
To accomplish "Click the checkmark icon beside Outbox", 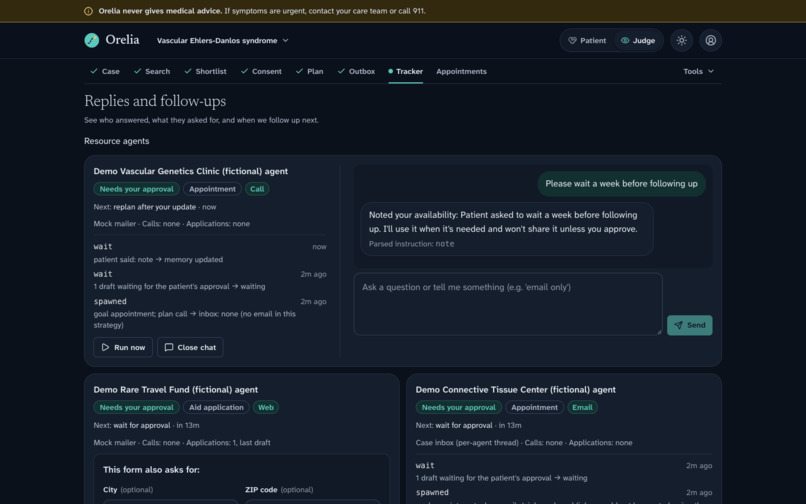I will pos(341,71).
